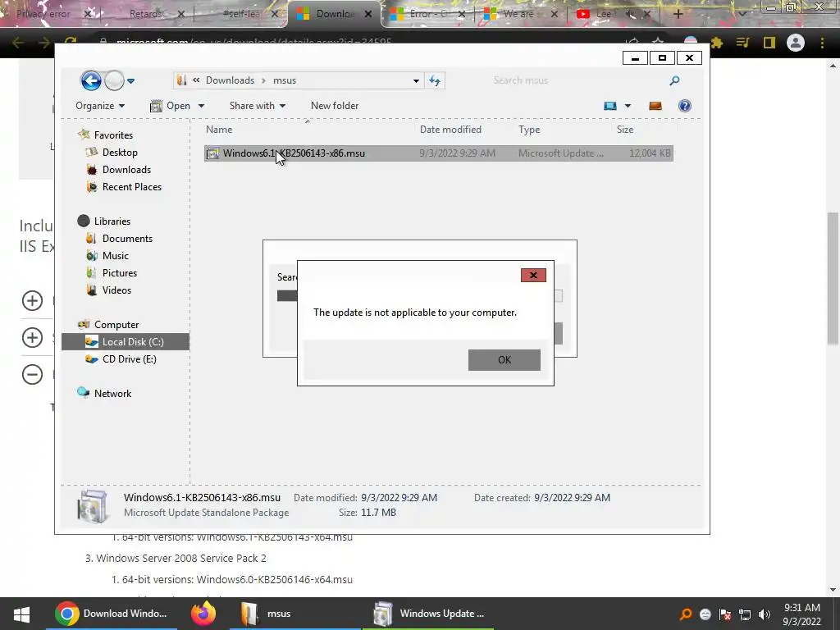Launch Firefox from the taskbar
The width and height of the screenshot is (840, 630).
[x=203, y=614]
